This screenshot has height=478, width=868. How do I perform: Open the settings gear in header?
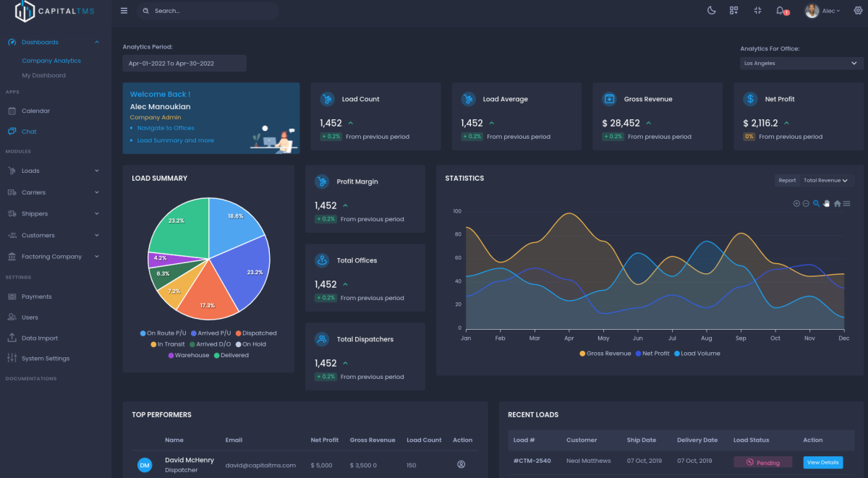(859, 11)
